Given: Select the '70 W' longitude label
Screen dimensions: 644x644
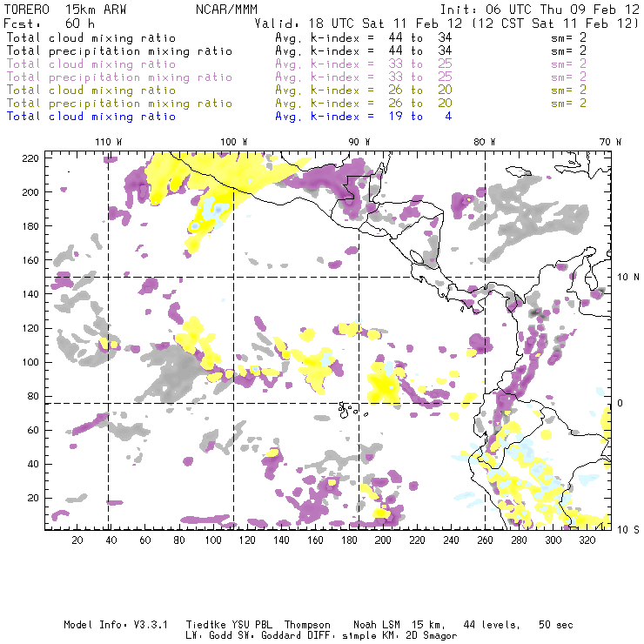Looking at the screenshot, I should click(610, 142).
